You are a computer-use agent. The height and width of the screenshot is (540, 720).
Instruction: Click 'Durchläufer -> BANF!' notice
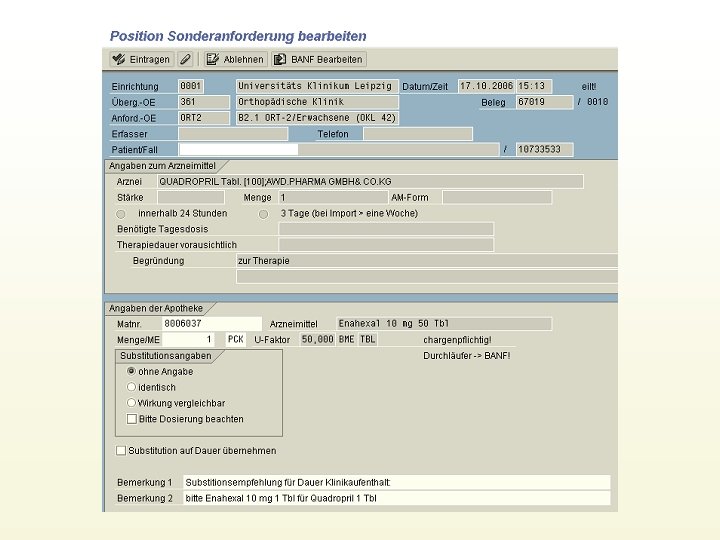coord(467,355)
